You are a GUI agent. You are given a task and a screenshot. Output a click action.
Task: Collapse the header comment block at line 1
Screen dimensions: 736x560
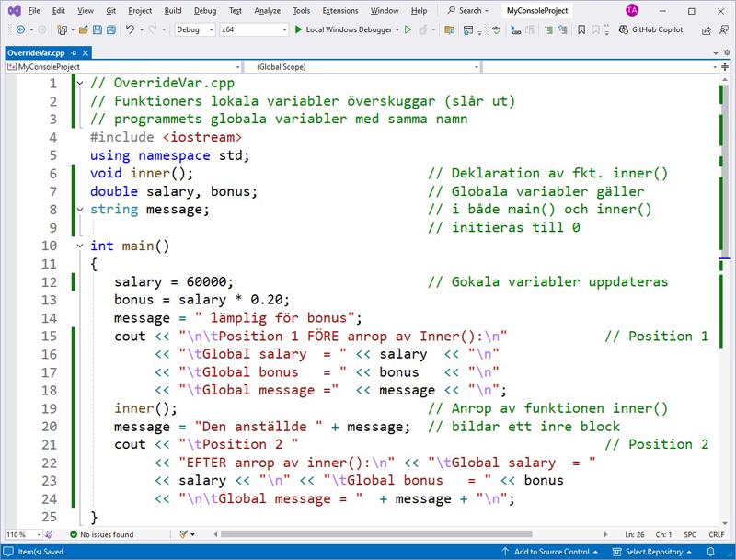click(x=80, y=84)
